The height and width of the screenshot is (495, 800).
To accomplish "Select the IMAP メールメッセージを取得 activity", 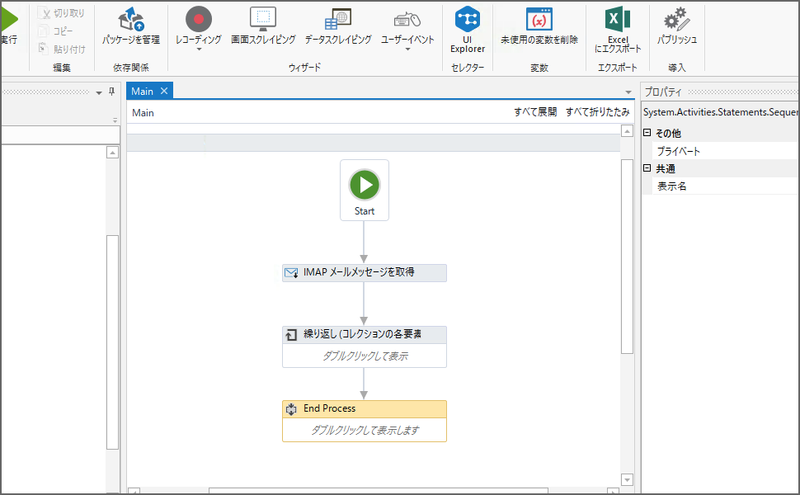I will coord(364,273).
